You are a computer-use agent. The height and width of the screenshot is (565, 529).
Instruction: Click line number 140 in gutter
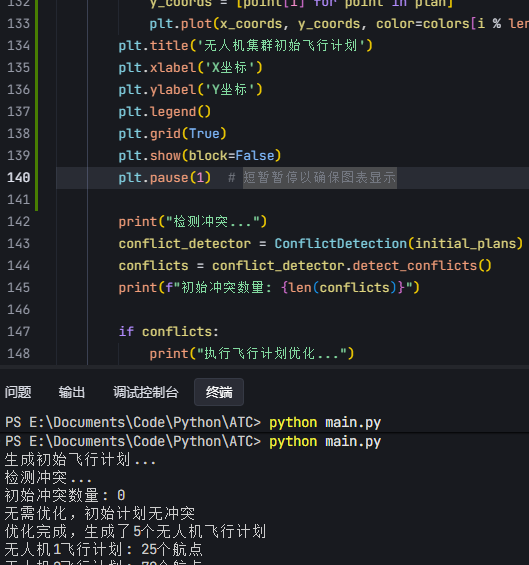[18, 178]
